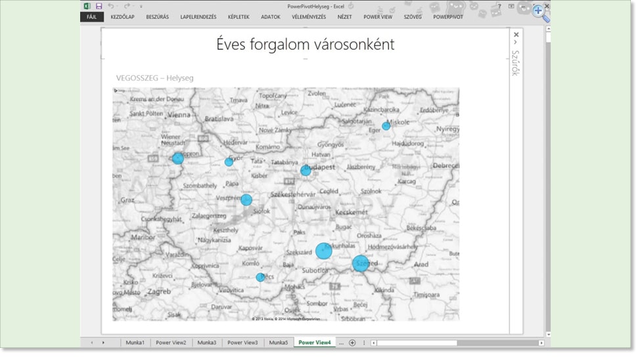Switch to the POWER VIEW ribbon tab
Screen dimensions: 644x361
pos(378,17)
